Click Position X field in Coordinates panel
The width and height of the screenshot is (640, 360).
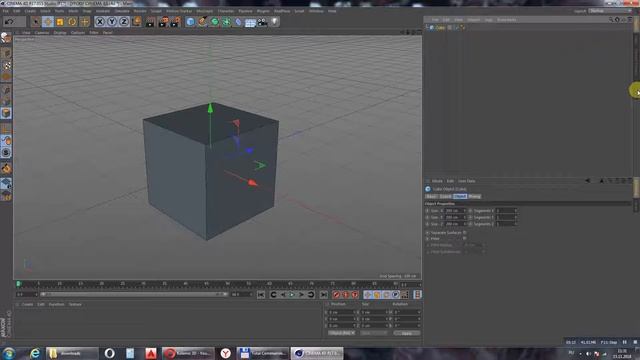[x=343, y=312]
